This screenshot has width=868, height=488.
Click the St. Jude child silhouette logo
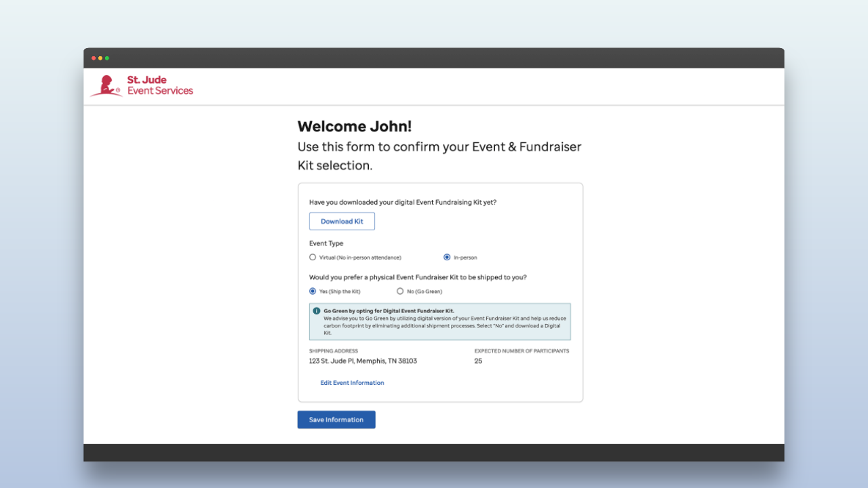106,86
